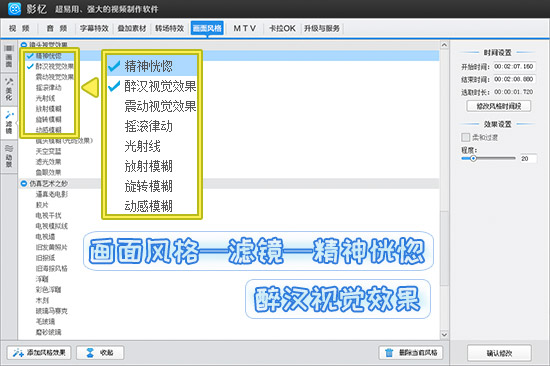Select the 彩色浮雕 filter
This screenshot has height=366, width=550.
tap(48, 290)
